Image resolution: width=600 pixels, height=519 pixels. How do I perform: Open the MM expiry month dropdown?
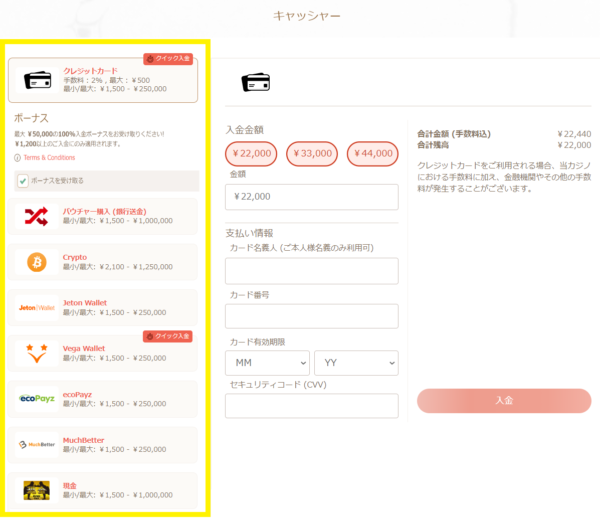267,363
